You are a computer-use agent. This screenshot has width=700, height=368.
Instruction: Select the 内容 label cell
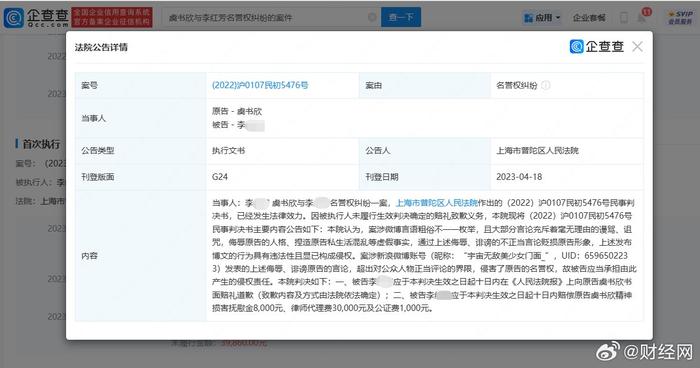[x=141, y=256]
